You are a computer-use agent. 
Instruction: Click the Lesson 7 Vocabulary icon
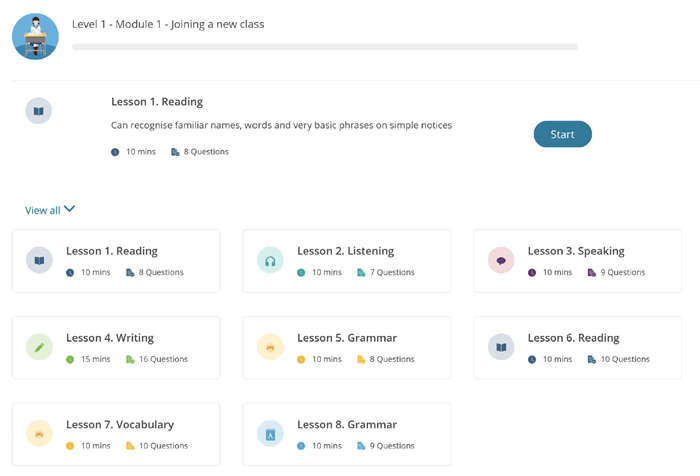click(x=39, y=433)
